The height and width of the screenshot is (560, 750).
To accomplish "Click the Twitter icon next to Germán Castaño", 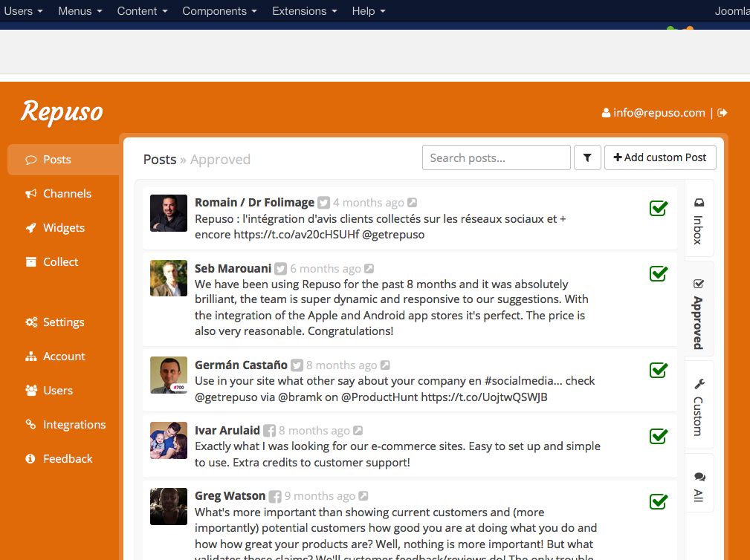I will pyautogui.click(x=297, y=365).
